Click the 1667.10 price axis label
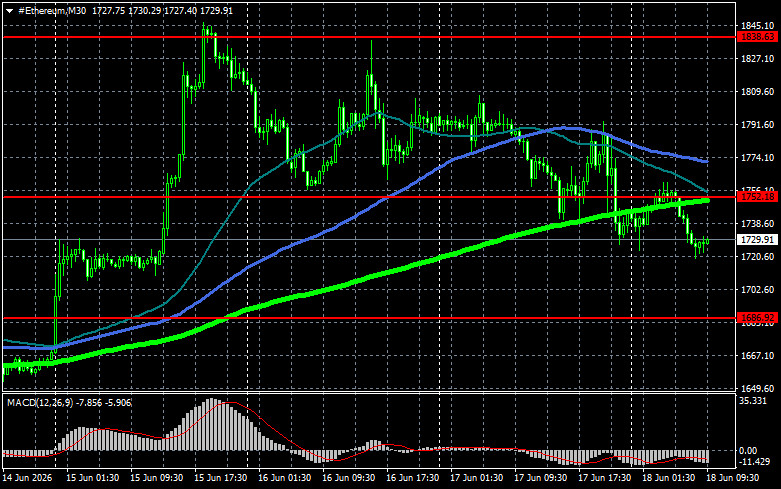The width and height of the screenshot is (781, 489). (758, 356)
